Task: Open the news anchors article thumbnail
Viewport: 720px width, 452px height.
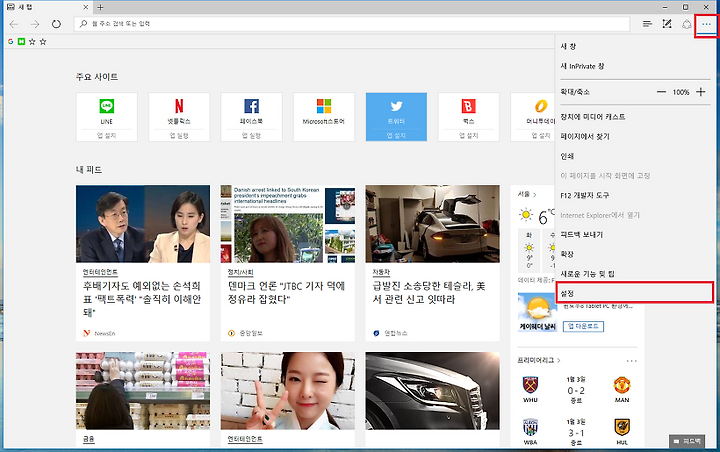Action: click(x=143, y=224)
